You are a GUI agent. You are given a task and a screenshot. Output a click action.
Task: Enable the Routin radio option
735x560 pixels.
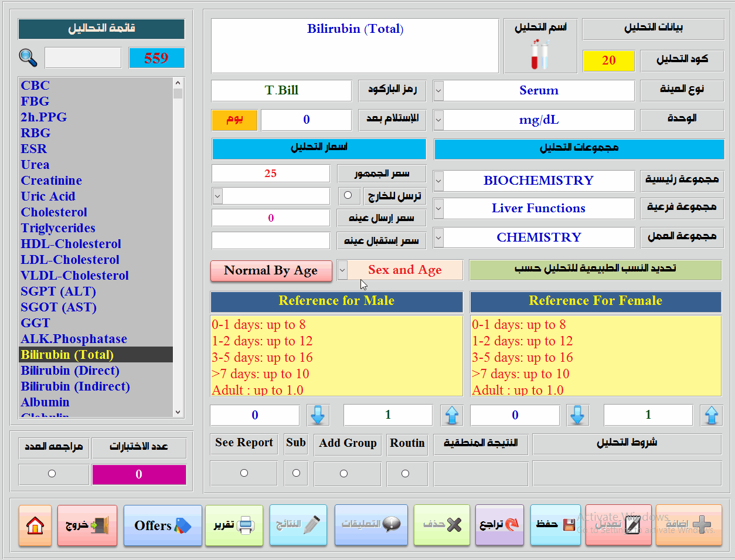(405, 473)
